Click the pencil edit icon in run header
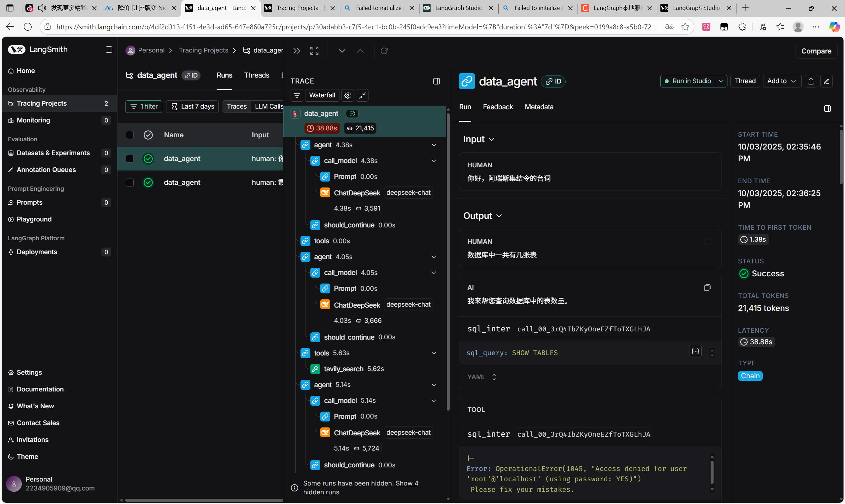Screen dimensions: 845x504 point(826,81)
